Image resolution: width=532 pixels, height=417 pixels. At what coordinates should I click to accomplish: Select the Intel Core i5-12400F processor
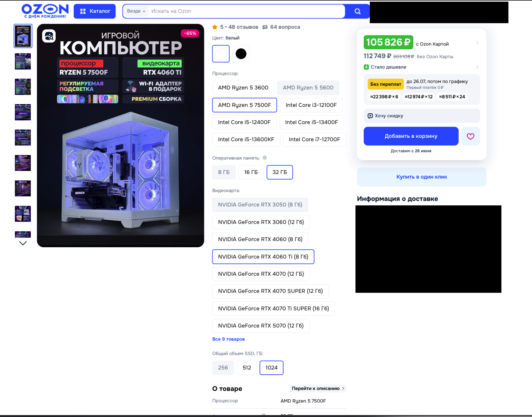click(x=244, y=122)
